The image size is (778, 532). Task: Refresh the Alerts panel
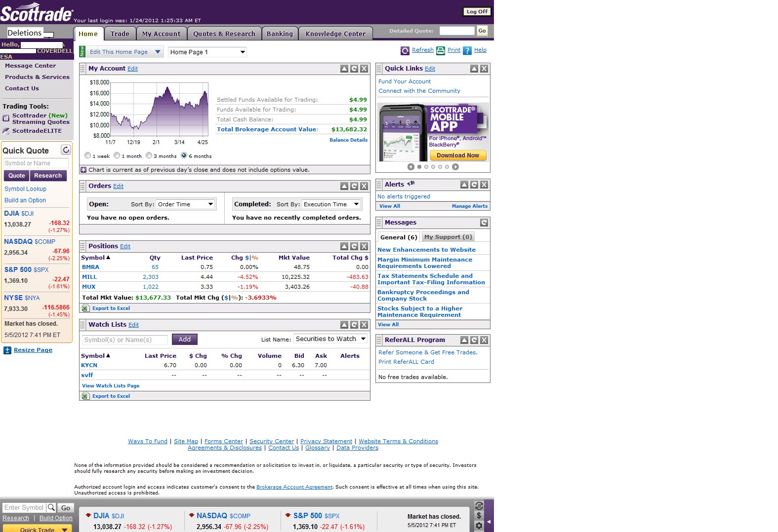tap(474, 185)
